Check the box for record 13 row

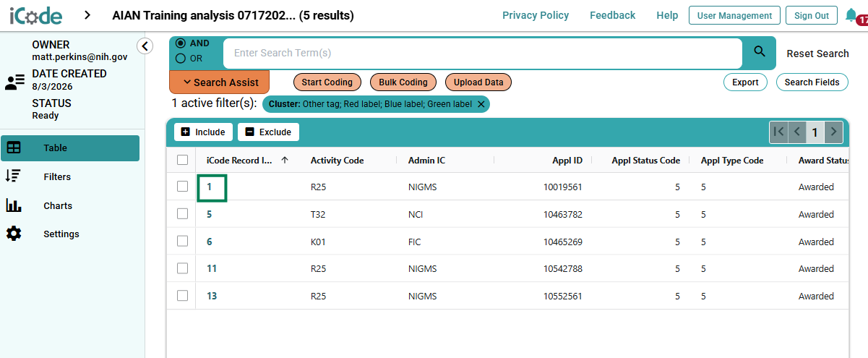click(182, 296)
